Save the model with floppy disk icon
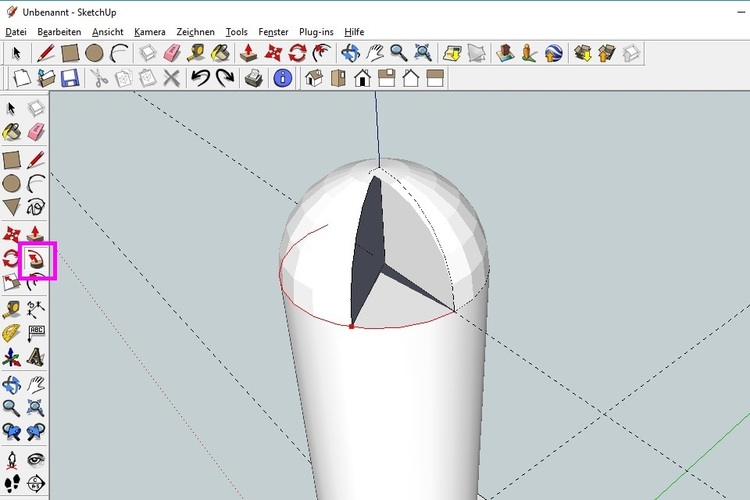The height and width of the screenshot is (500, 750). pyautogui.click(x=70, y=78)
